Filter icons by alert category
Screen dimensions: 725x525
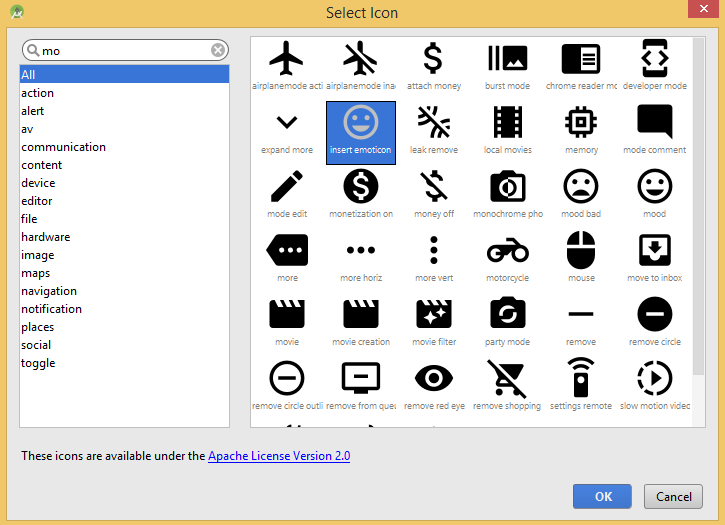point(124,111)
